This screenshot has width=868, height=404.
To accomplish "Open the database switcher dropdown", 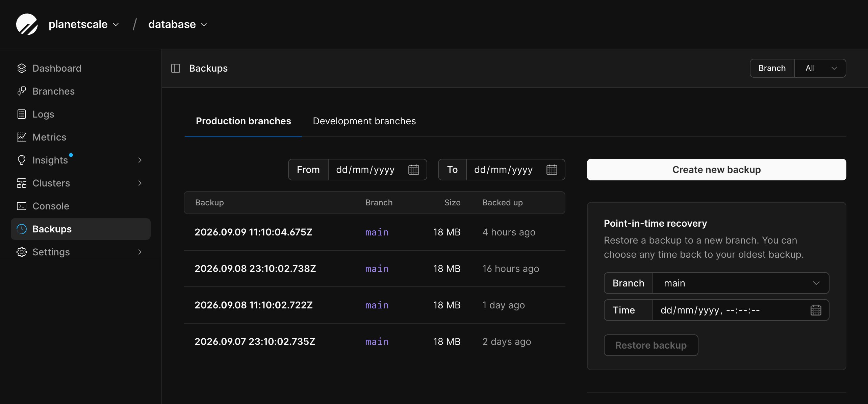I will [x=178, y=24].
